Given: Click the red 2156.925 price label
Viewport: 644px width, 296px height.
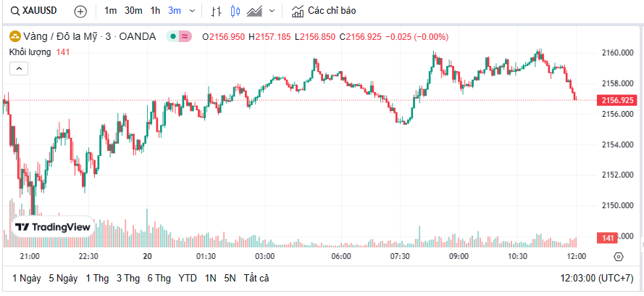Looking at the screenshot, I should pyautogui.click(x=617, y=100).
